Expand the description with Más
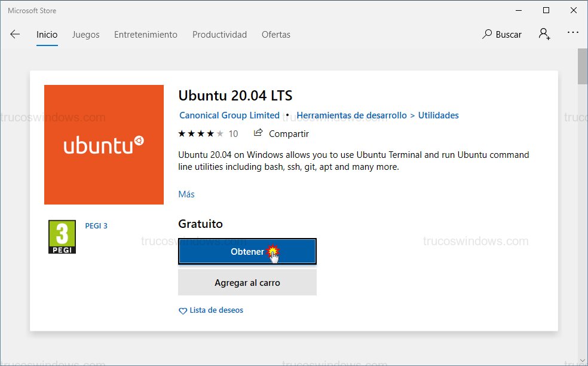Viewport: 588px width, 366px height. tap(186, 194)
